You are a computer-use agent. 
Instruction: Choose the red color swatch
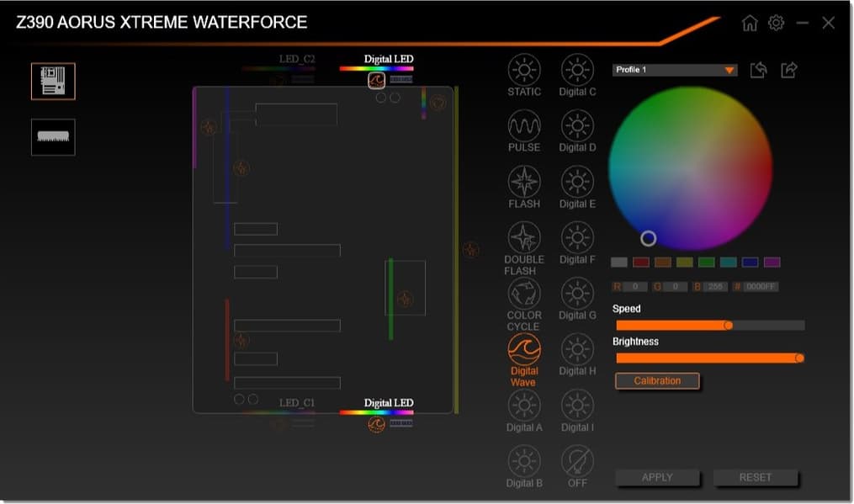[x=641, y=262]
